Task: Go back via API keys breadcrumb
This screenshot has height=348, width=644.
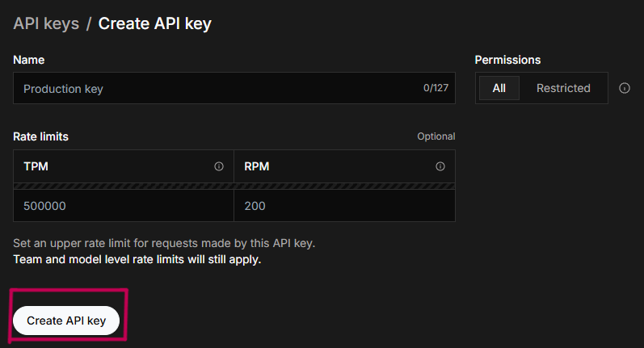Action: pyautogui.click(x=46, y=23)
